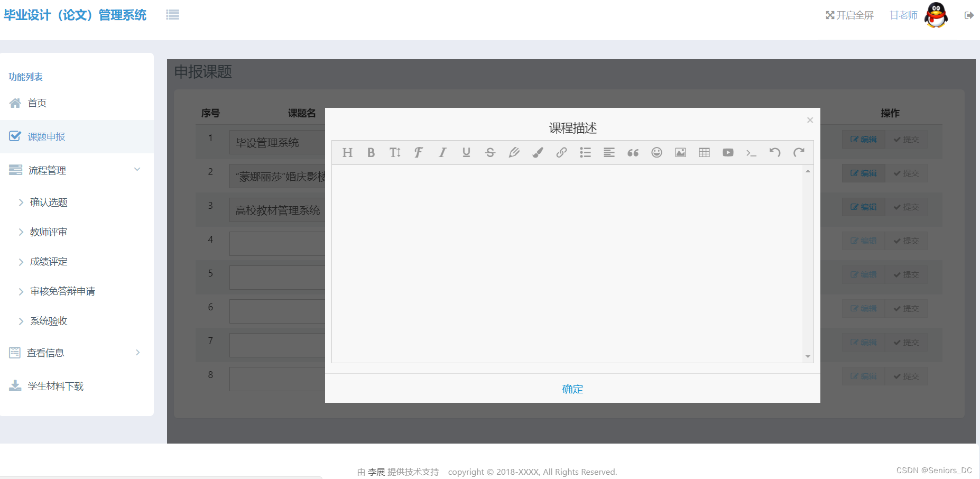Insert a video in the editor
The width and height of the screenshot is (980, 479).
pos(727,152)
